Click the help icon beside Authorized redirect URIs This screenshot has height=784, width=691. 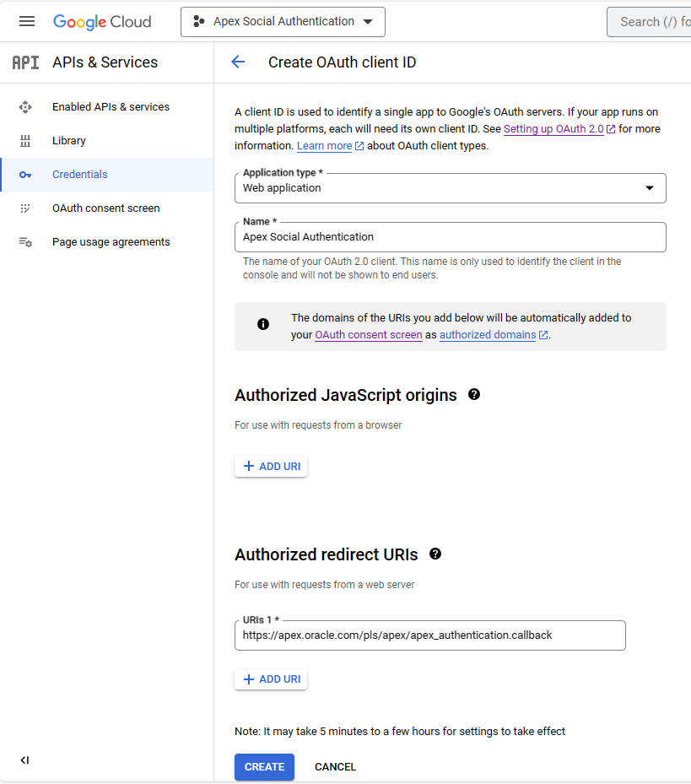[436, 554]
